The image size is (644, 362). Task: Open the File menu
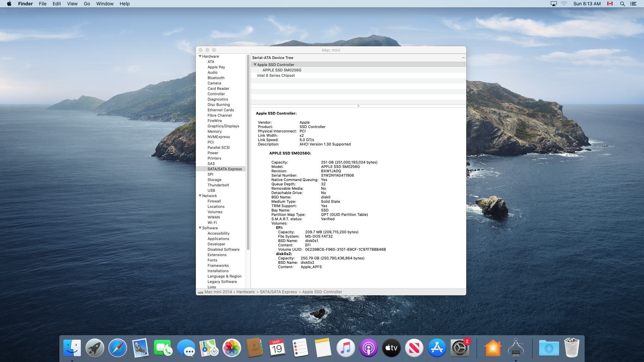(x=43, y=4)
